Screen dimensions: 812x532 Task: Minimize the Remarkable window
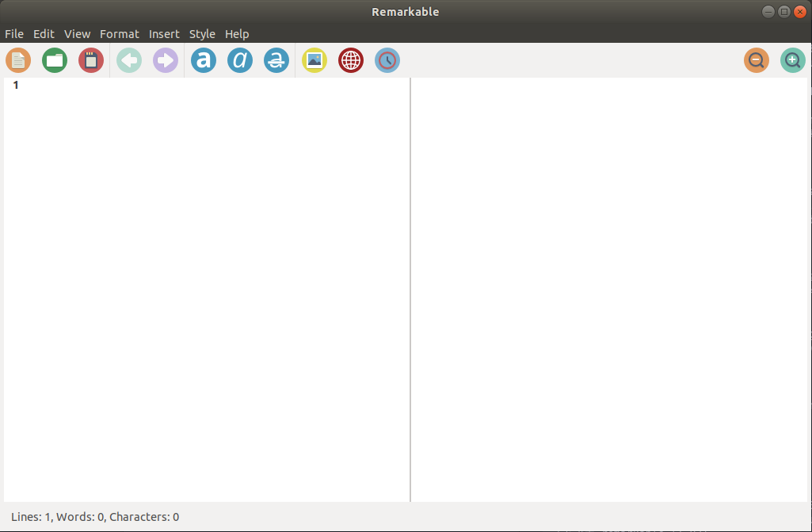pos(768,12)
